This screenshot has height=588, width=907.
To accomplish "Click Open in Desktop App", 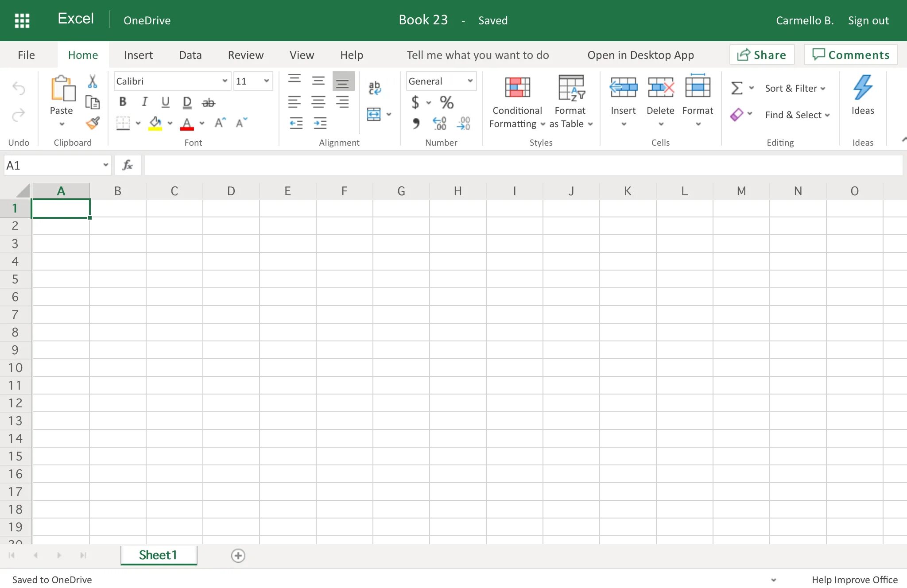I will point(640,55).
